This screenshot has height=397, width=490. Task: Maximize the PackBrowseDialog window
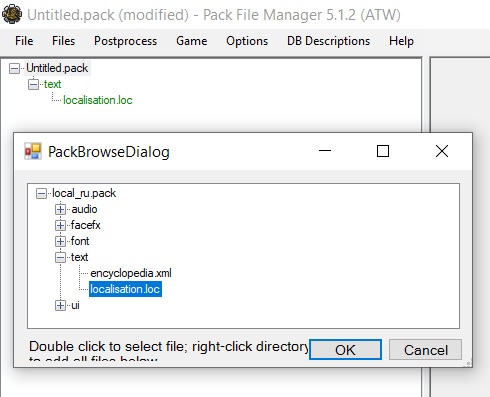383,151
